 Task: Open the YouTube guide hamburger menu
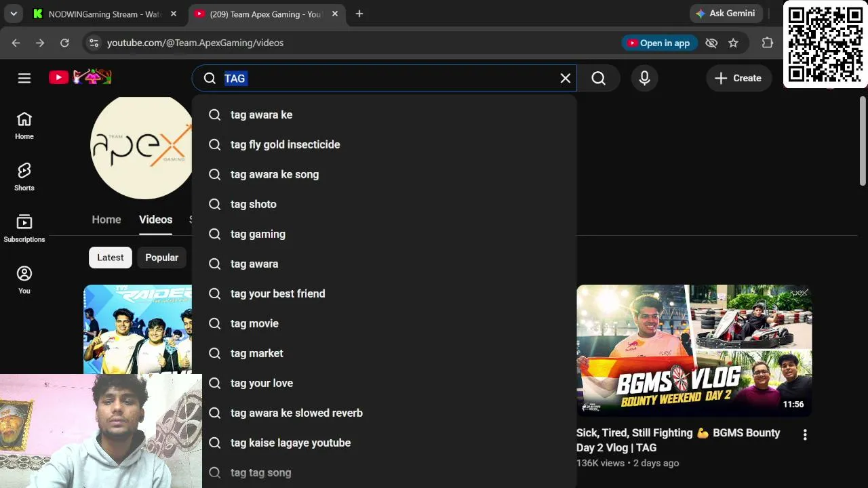(24, 78)
